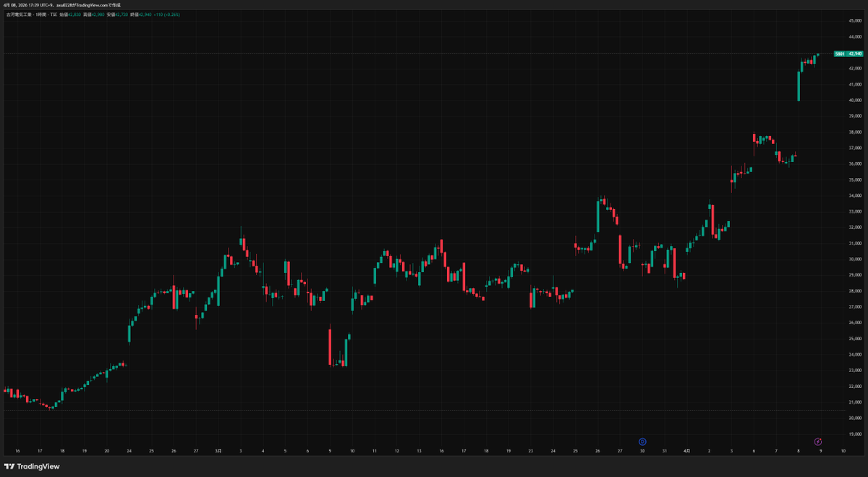The height and width of the screenshot is (477, 868).
Task: Click the 31 date axis label
Action: (x=664, y=450)
